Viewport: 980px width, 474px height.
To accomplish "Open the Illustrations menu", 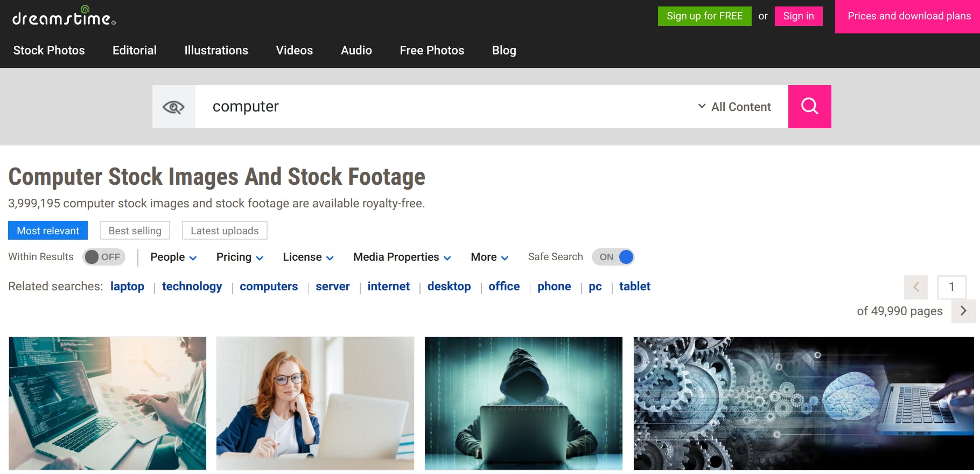I will pos(216,50).
